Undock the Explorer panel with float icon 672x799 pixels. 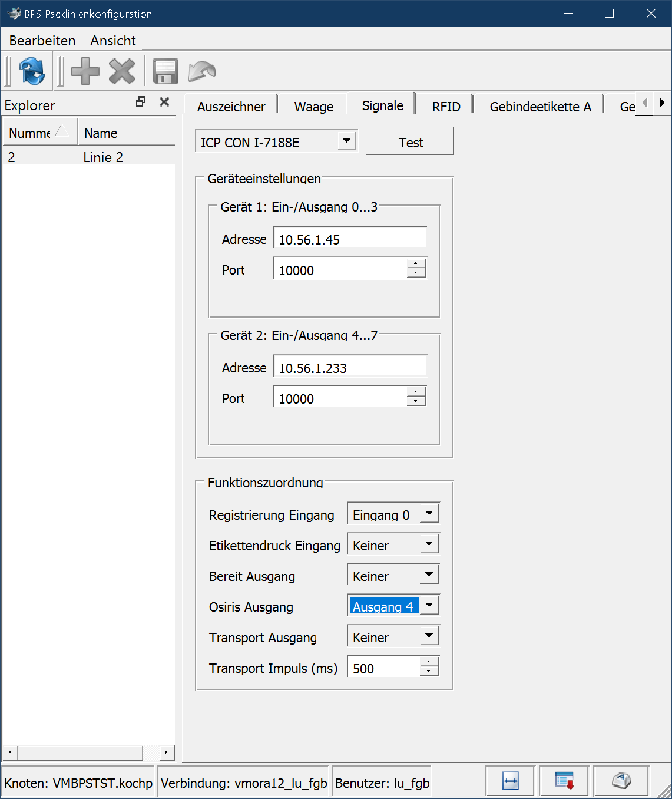tap(141, 102)
